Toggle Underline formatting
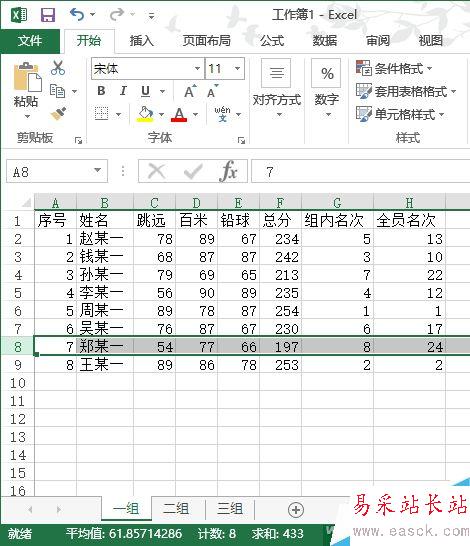 click(x=146, y=91)
